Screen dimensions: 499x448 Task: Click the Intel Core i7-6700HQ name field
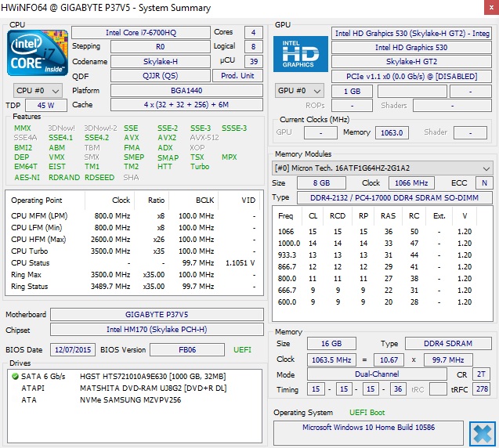(x=140, y=32)
